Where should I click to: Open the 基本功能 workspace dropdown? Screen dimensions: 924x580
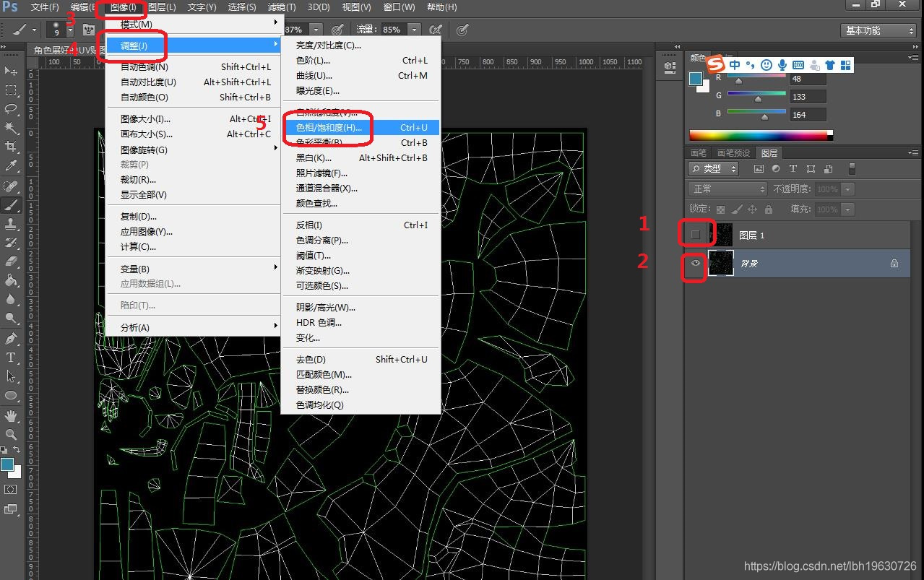tap(878, 30)
